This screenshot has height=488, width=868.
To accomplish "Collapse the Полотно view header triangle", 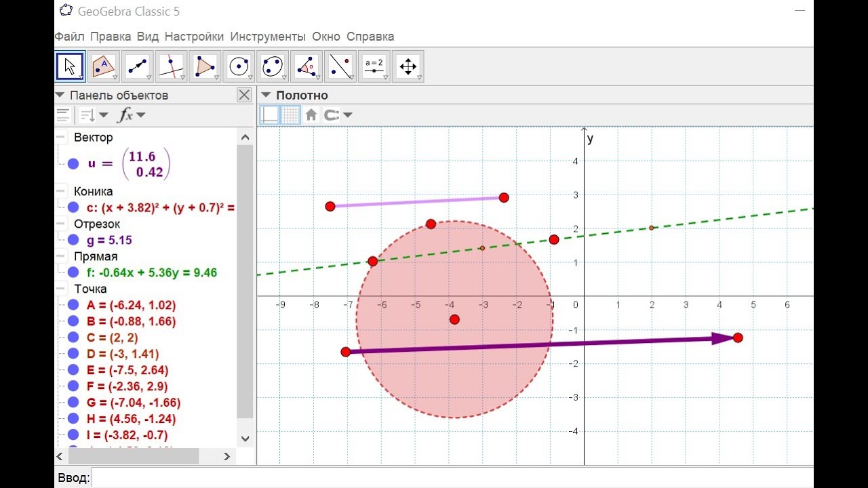I will [x=266, y=95].
